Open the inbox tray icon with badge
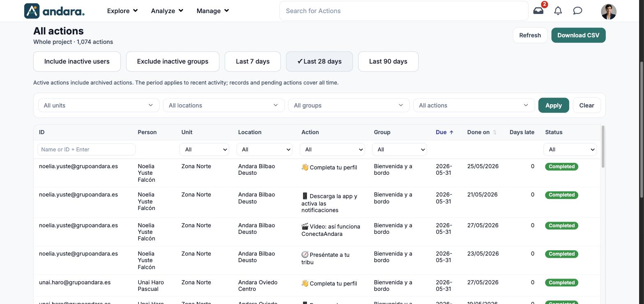The image size is (644, 304). pyautogui.click(x=538, y=11)
